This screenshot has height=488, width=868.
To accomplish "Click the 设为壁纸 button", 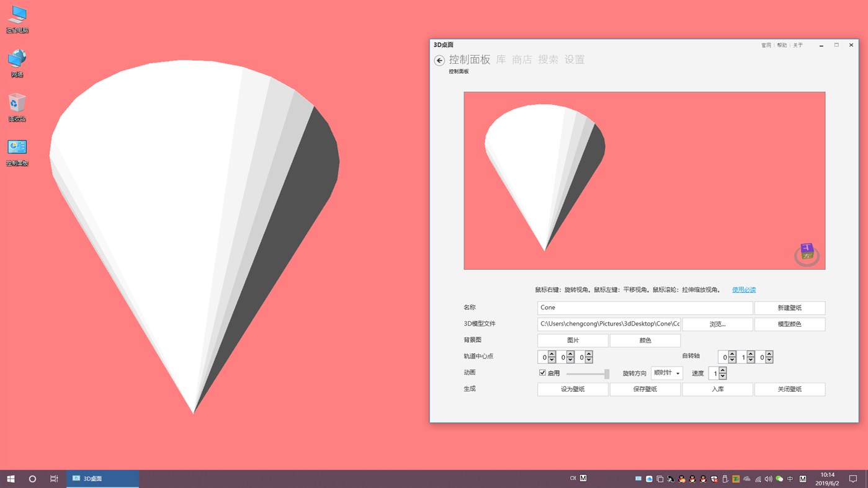I will click(x=572, y=389).
